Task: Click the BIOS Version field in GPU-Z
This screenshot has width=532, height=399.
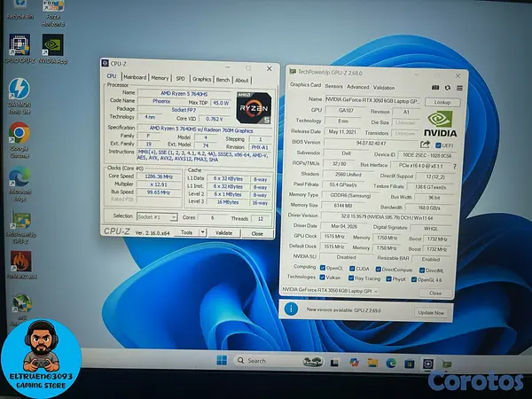Action: [371, 143]
